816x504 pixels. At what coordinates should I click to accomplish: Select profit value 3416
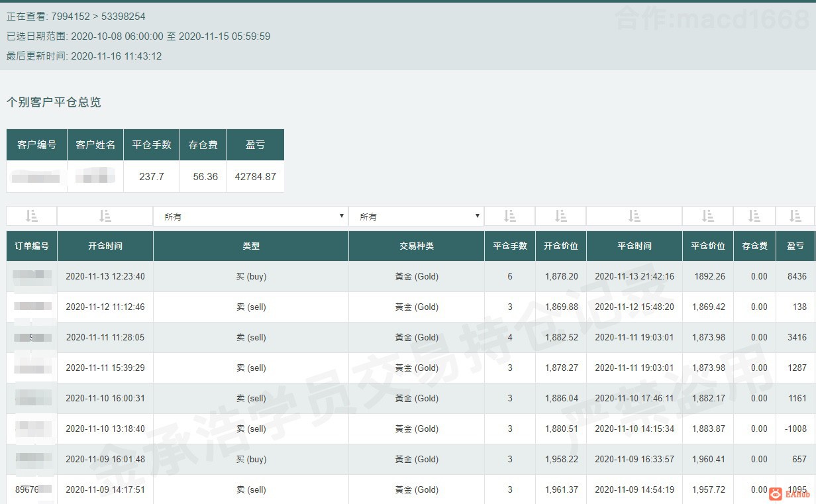[797, 337]
